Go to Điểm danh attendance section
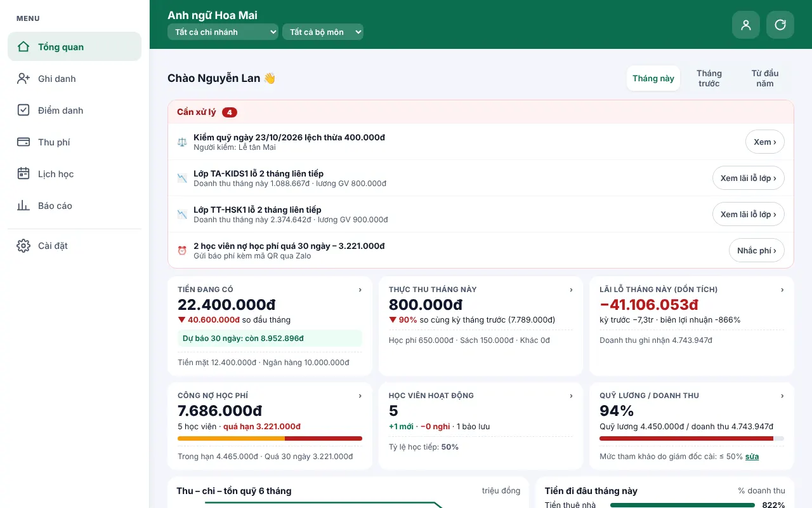812x508 pixels. [74, 110]
